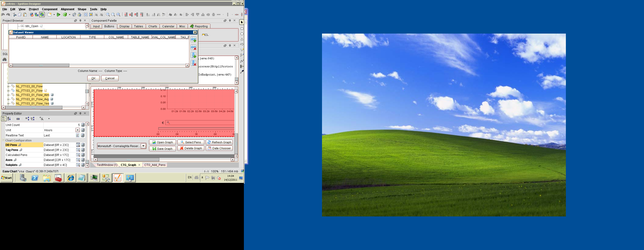Open the Alignment menu
The width and height of the screenshot is (644, 250).
[67, 9]
